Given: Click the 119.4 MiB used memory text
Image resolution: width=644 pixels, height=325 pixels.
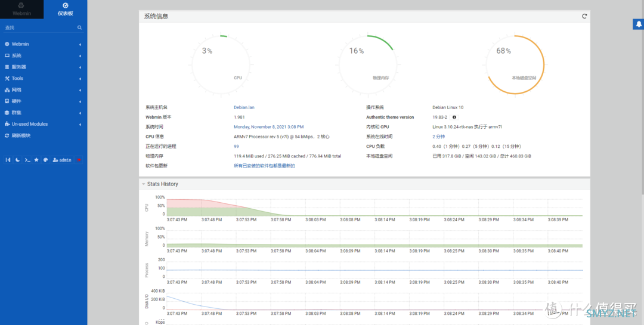Looking at the screenshot, I should pos(287,156).
